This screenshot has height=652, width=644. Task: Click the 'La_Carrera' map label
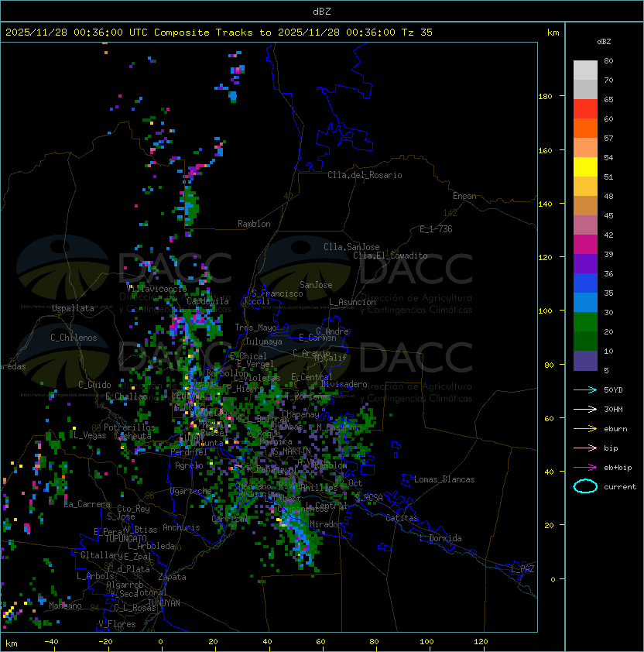tap(87, 504)
